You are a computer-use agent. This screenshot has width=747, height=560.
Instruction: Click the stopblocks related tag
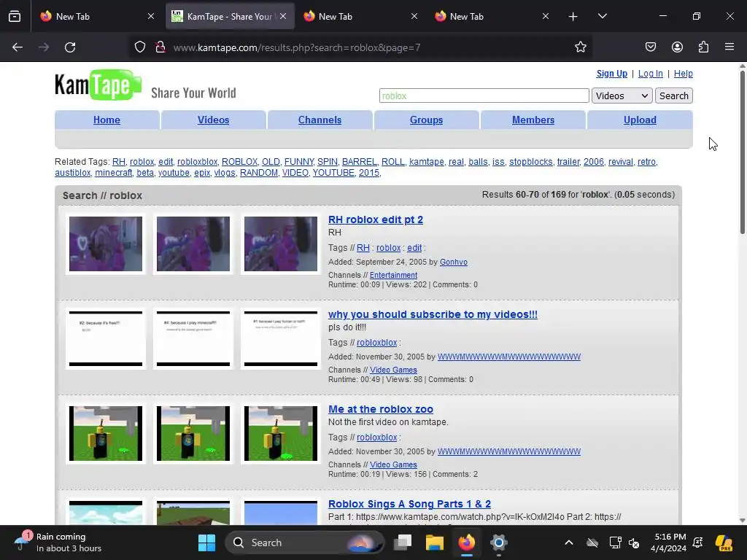pyautogui.click(x=531, y=162)
